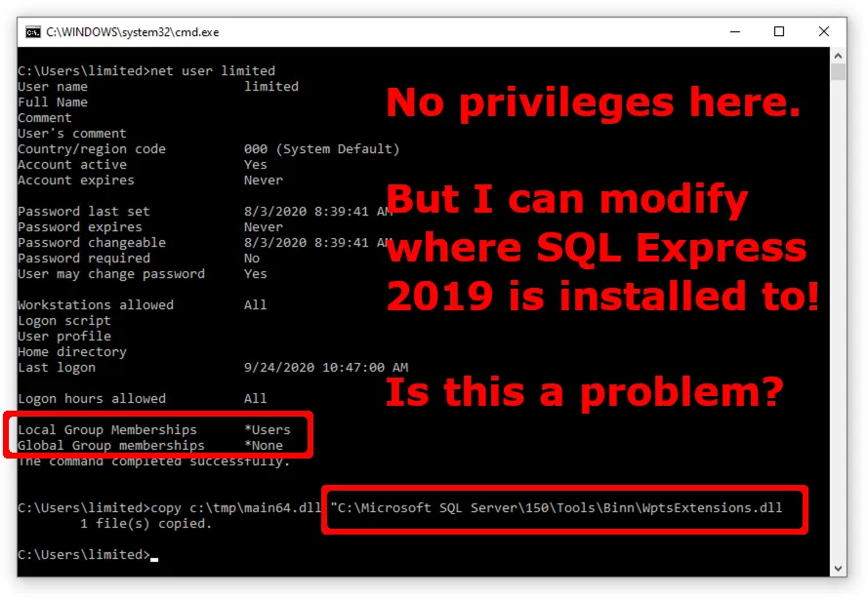The height and width of the screenshot is (599, 868).
Task: Minimize the cmd.exe window
Action: click(735, 31)
